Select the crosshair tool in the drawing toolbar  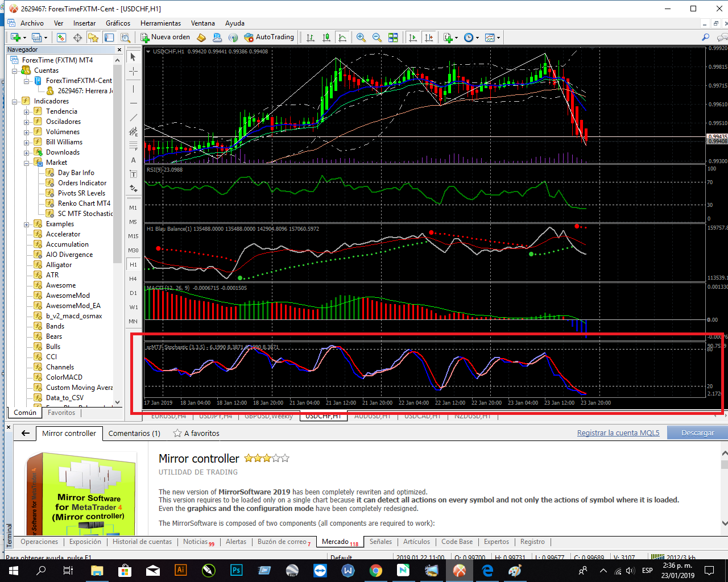[133, 71]
